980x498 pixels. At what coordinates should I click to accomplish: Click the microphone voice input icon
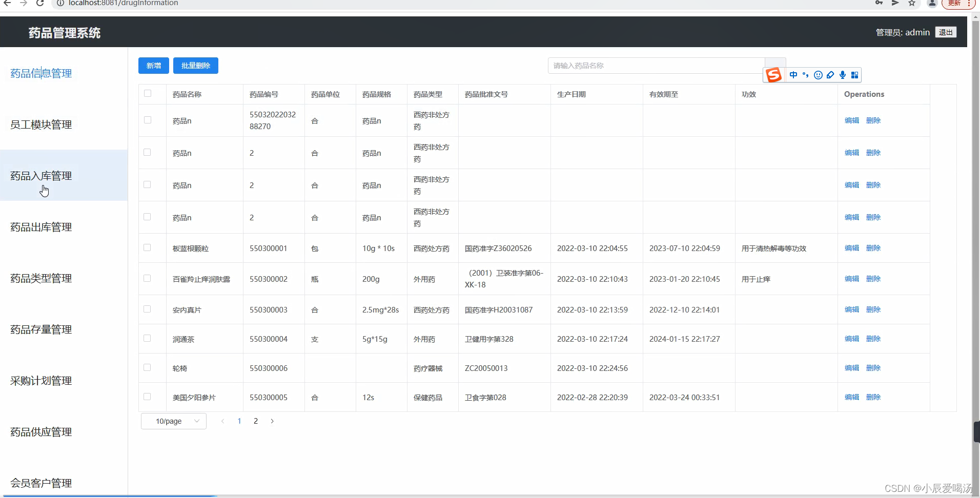(x=843, y=75)
